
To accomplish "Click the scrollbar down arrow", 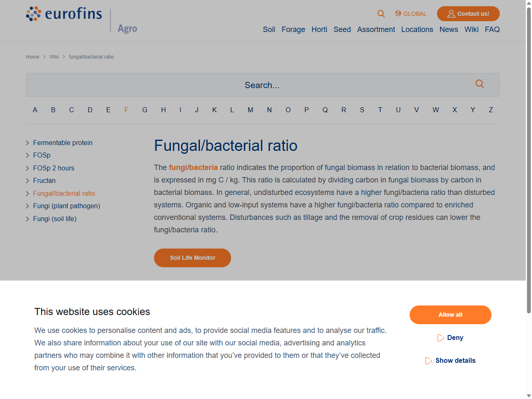I will tap(529, 396).
